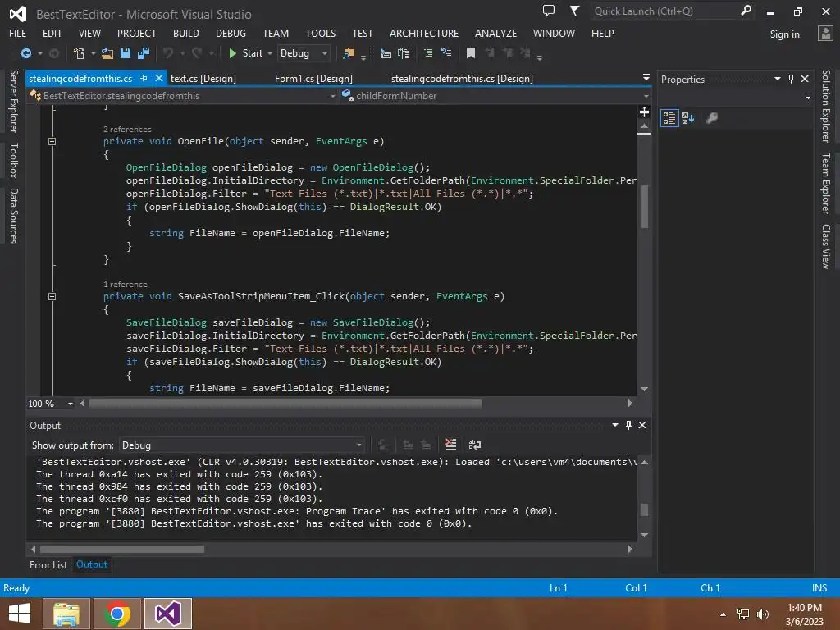The image size is (840, 630).
Task: Clear all output with the red X list icon
Action: tap(451, 445)
